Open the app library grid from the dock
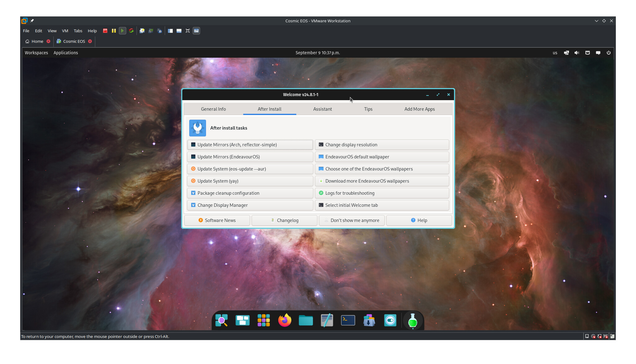Image resolution: width=636 pixels, height=364 pixels. click(x=264, y=320)
